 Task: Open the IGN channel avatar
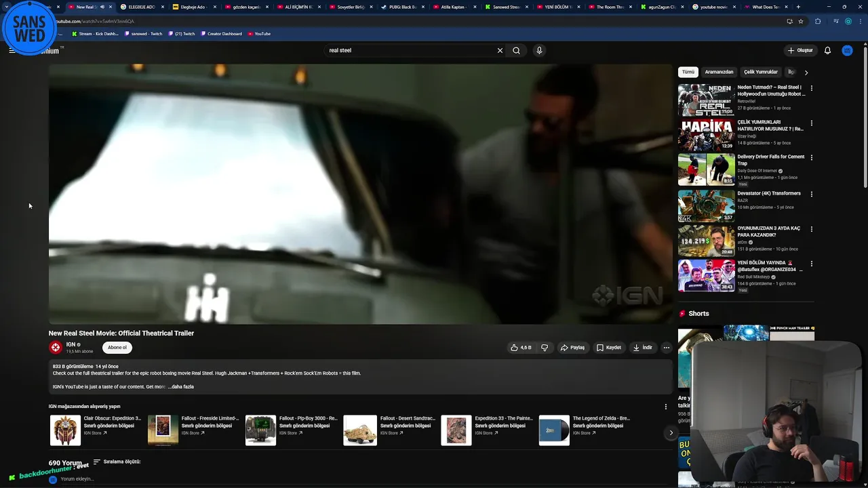56,347
